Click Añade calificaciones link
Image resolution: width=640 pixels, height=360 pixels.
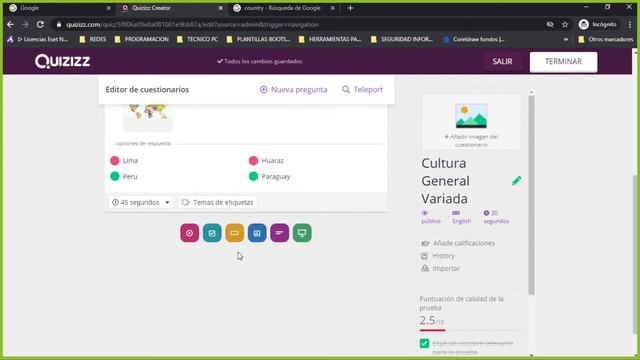[x=458, y=243]
